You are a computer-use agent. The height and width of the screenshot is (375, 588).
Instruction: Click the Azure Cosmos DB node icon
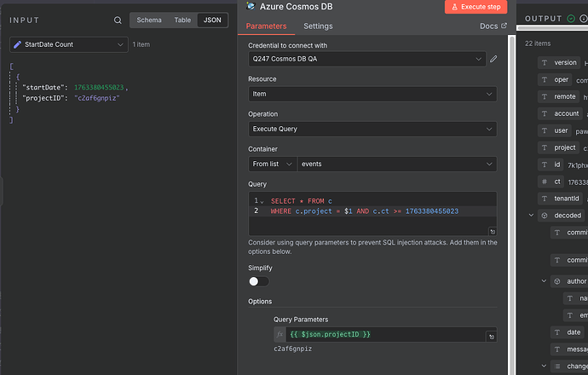[x=250, y=6]
